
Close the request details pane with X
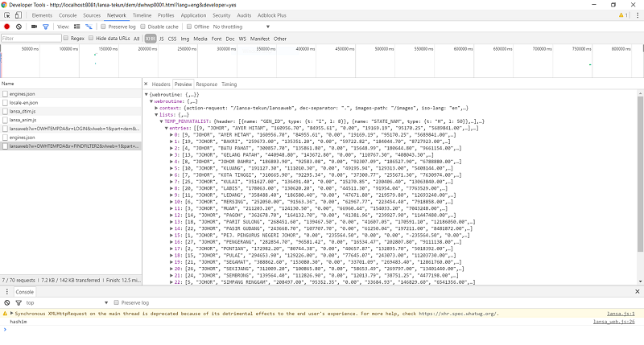tap(147, 84)
